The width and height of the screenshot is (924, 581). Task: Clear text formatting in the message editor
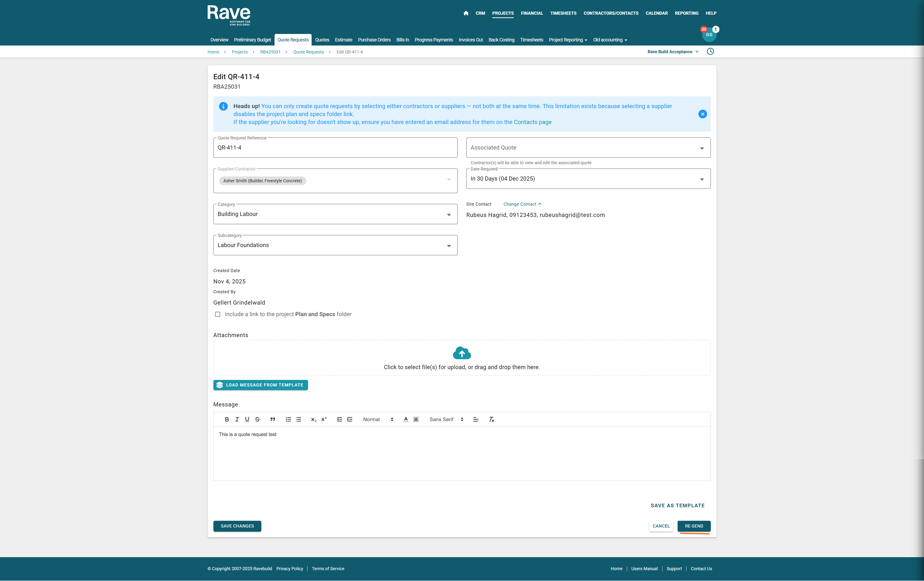(x=491, y=419)
